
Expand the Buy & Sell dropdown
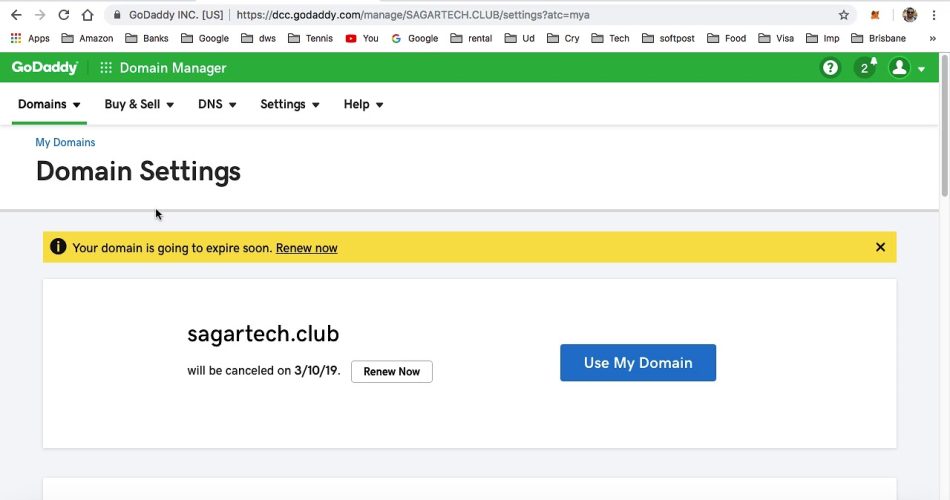(x=139, y=104)
